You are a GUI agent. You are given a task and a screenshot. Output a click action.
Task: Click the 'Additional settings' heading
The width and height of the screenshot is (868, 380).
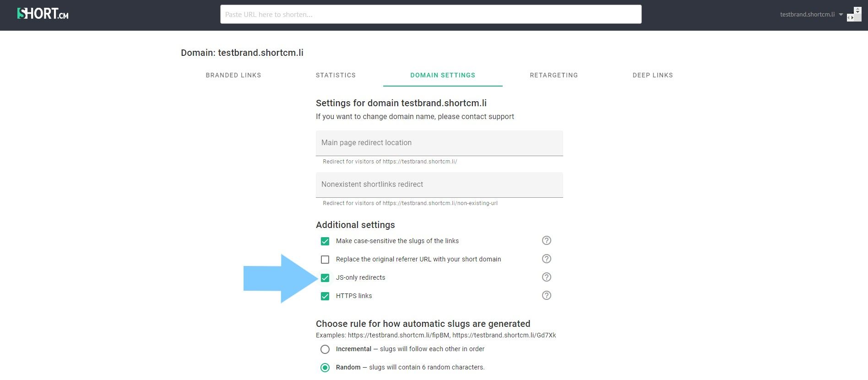tap(355, 225)
